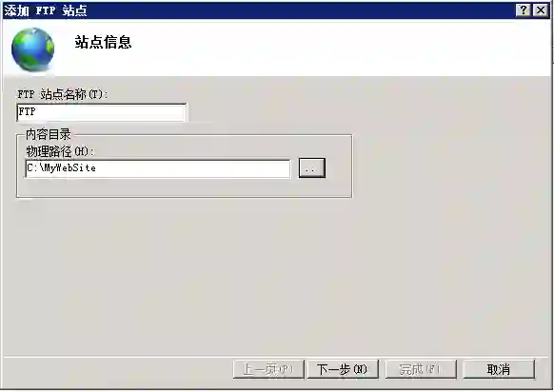
Task: Open the folder browse "..." button
Action: point(311,168)
